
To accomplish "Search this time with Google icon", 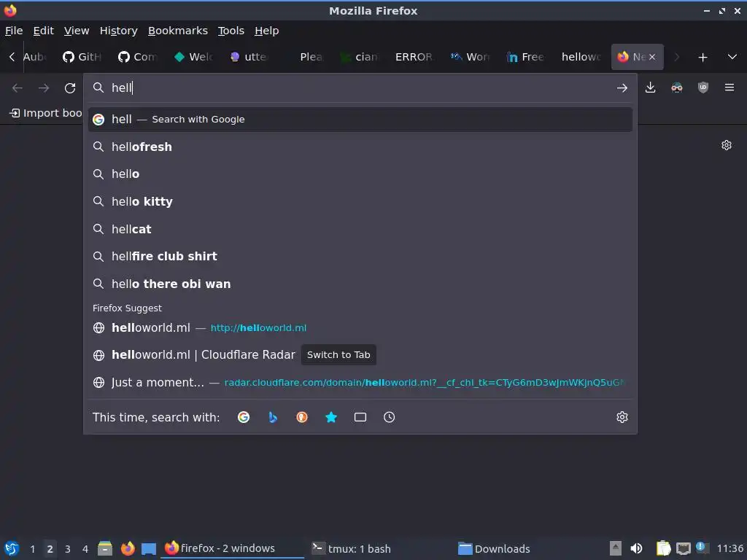I will coord(244,417).
